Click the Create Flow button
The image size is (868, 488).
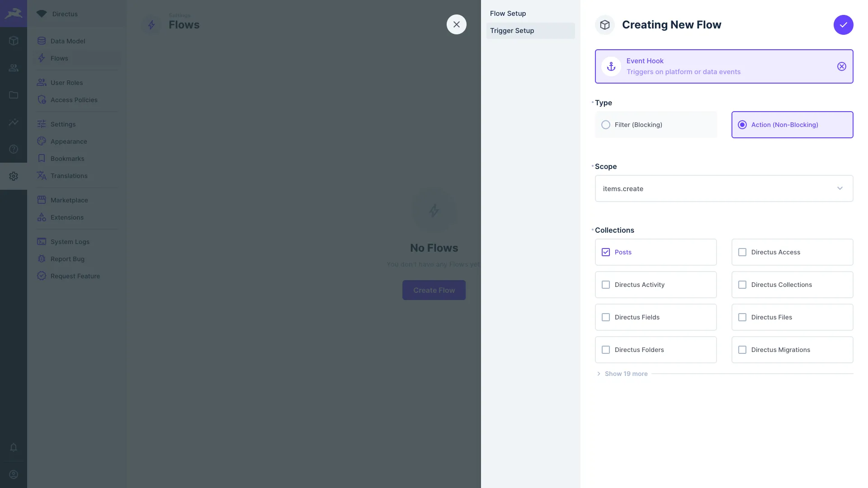[x=434, y=290]
